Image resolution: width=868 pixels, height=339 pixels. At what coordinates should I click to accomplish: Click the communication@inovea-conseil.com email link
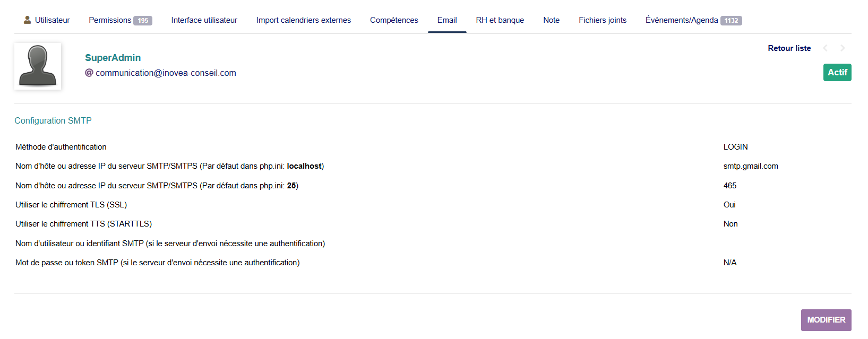click(x=166, y=73)
